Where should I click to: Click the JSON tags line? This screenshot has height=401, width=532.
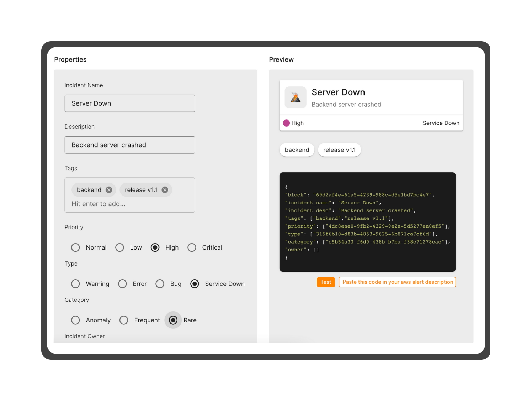coord(339,218)
